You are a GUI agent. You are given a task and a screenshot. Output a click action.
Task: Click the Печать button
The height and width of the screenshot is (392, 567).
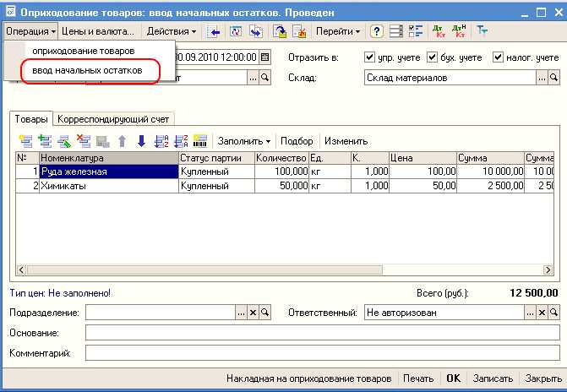click(418, 378)
